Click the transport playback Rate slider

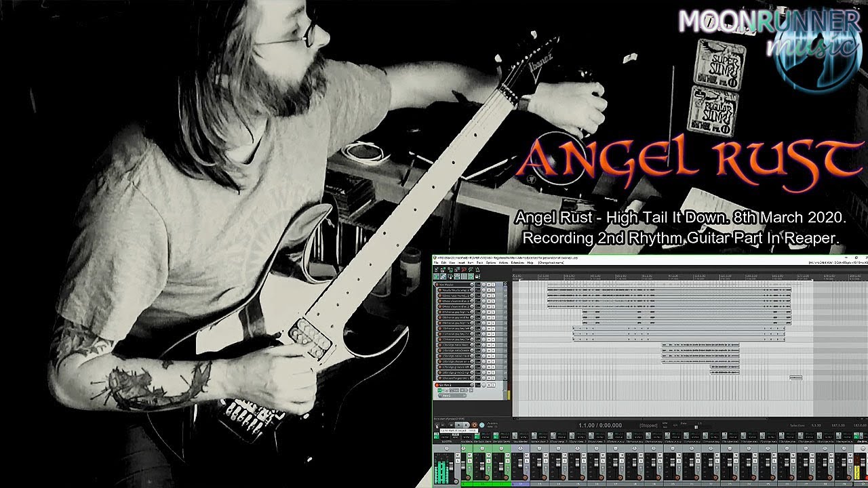click(x=696, y=427)
